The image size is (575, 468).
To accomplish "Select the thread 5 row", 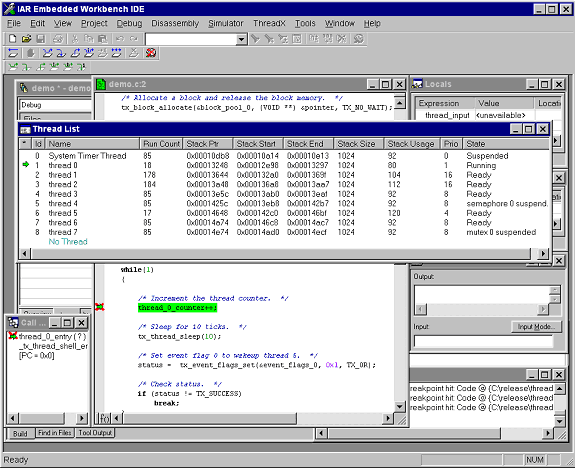I will point(284,213).
